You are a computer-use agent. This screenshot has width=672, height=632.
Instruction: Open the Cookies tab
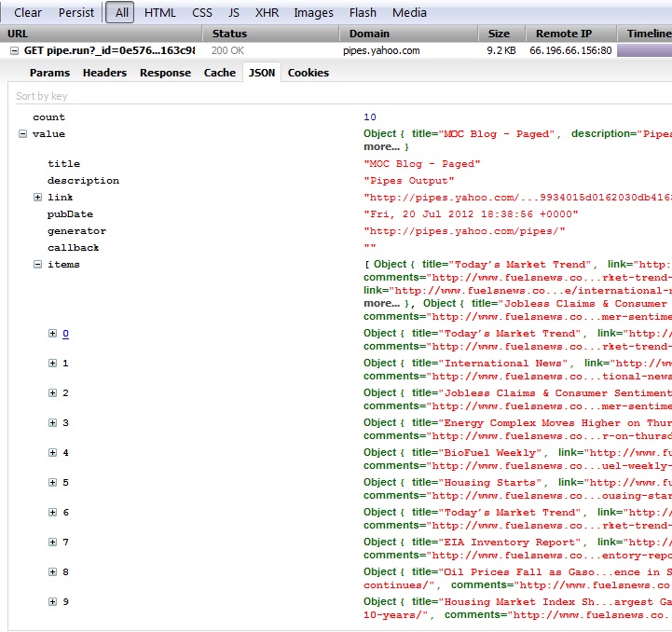click(308, 73)
